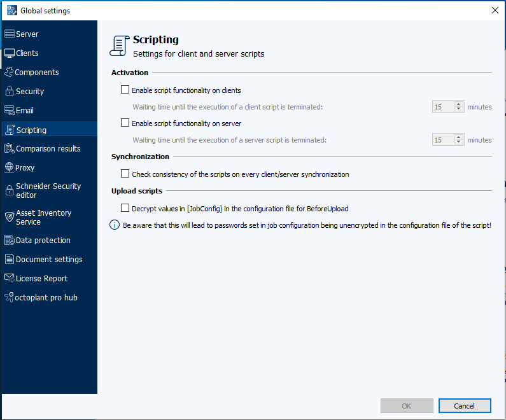Click the Components puzzle icon
Screen dimensions: 506x420
point(9,72)
